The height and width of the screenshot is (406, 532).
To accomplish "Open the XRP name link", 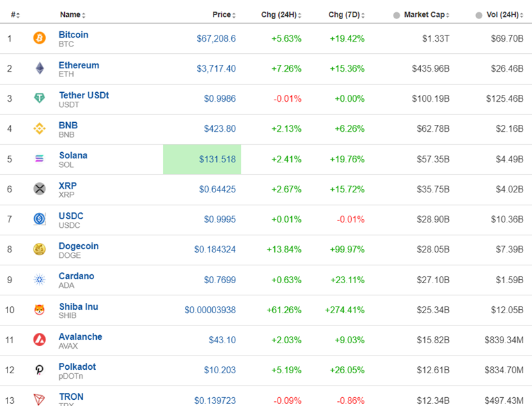I will click(x=68, y=186).
